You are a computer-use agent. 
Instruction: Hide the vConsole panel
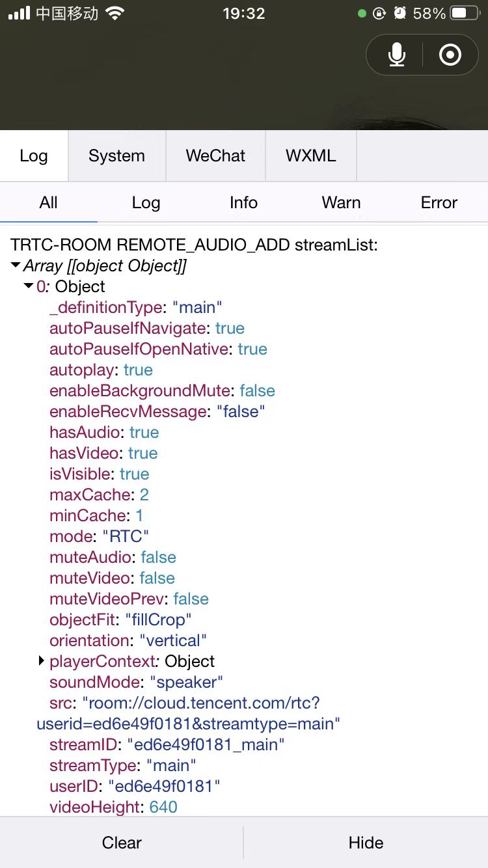(x=366, y=843)
